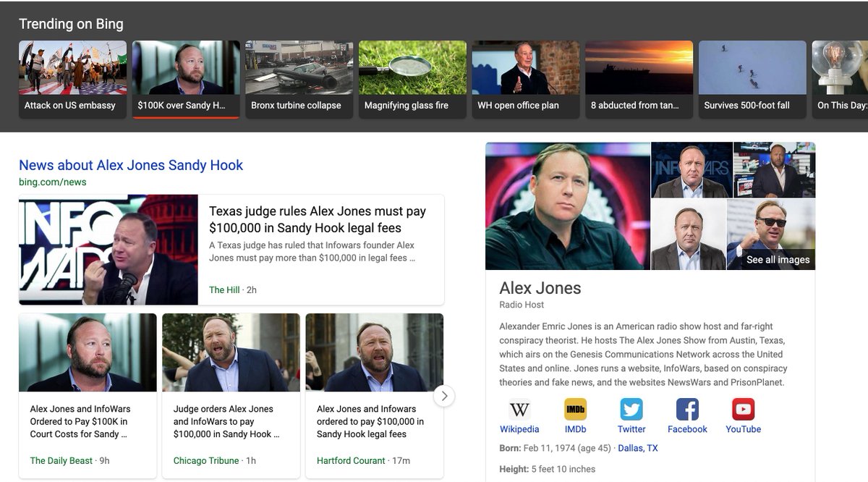Follow the bing.com/news link
The width and height of the screenshot is (868, 482).
pos(52,182)
